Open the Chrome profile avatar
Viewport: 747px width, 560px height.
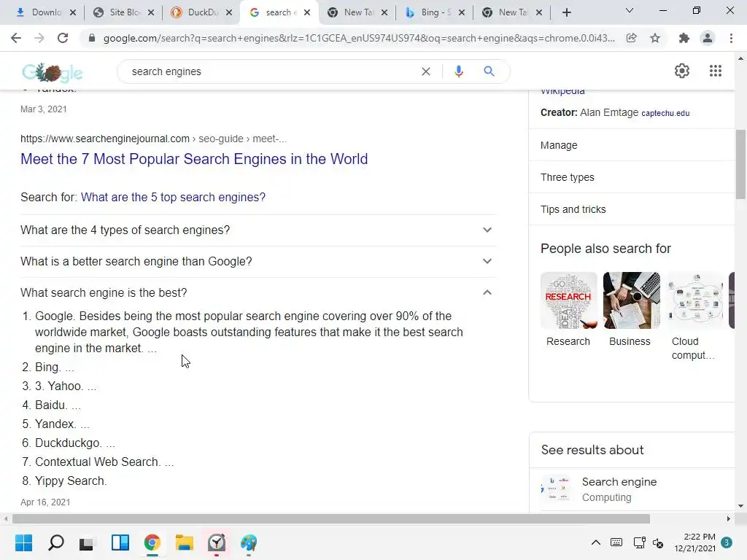708,38
